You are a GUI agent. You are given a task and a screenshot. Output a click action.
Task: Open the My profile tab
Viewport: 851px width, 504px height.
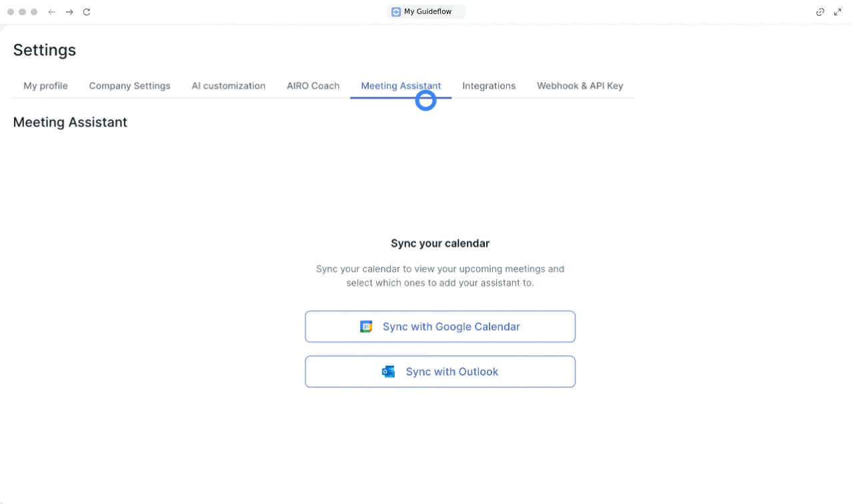pos(45,86)
